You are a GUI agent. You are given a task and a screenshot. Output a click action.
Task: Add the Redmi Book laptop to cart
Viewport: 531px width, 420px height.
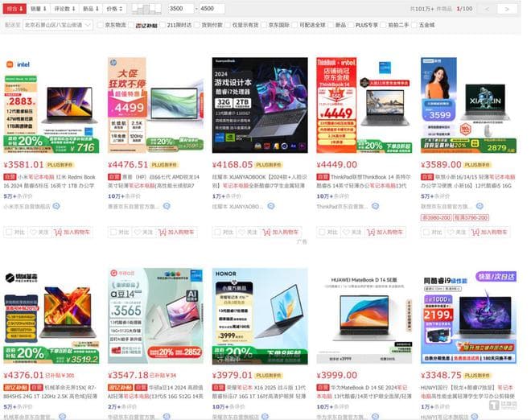(x=72, y=232)
